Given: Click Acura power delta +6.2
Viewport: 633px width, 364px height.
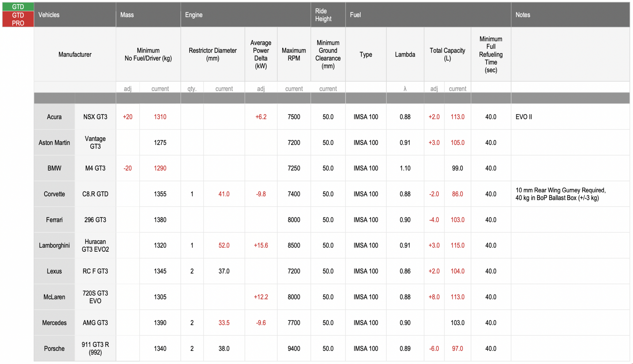Looking at the screenshot, I should point(261,117).
